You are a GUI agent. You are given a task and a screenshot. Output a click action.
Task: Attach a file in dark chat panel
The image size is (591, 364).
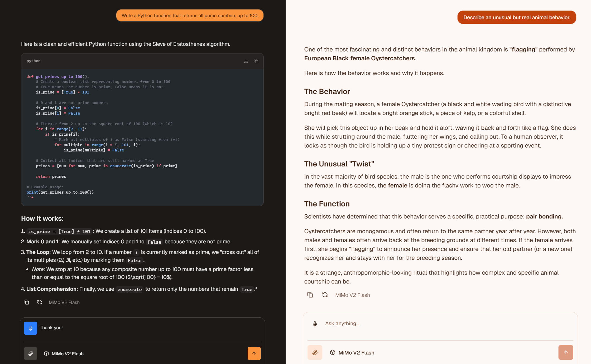(x=31, y=353)
